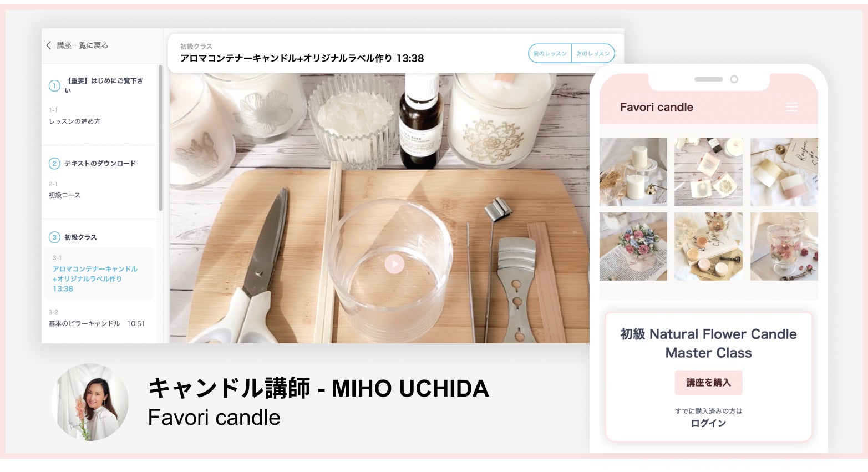Image resolution: width=868 pixels, height=472 pixels.
Task: Select section 3 circle number icon
Action: pos(54,237)
